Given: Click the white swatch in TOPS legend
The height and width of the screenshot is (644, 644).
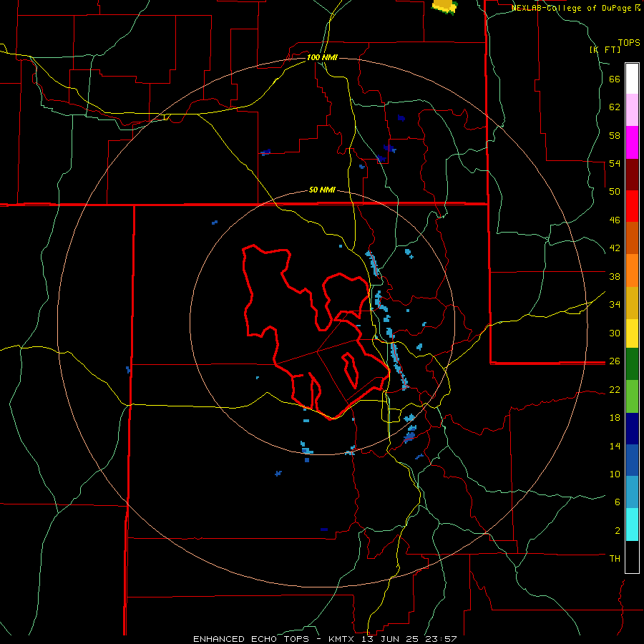Looking at the screenshot, I should tap(632, 79).
